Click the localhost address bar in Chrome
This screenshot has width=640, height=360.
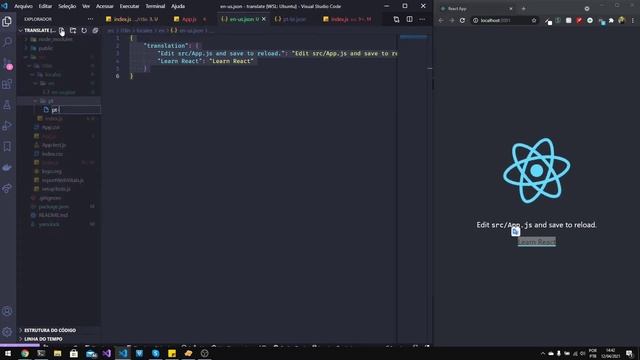point(504,20)
